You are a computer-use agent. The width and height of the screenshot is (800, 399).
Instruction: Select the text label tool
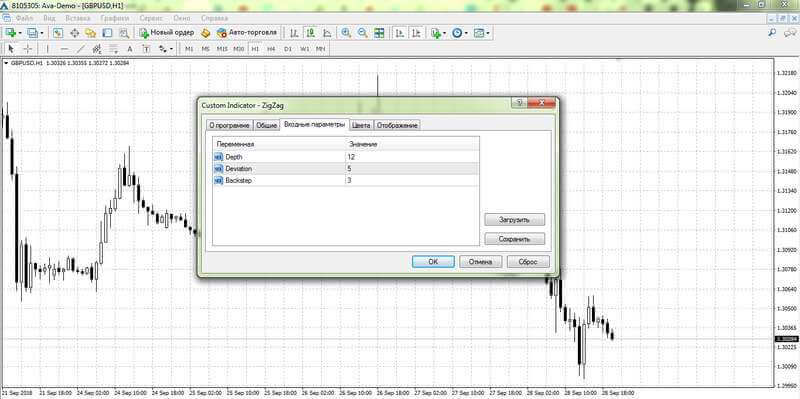[x=146, y=49]
